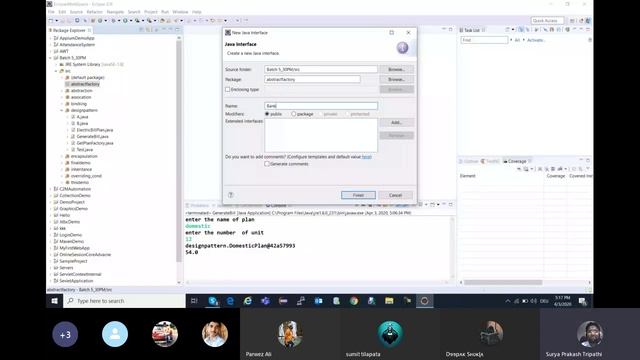Add an extended interface
This screenshot has height=360, width=640.
point(396,122)
